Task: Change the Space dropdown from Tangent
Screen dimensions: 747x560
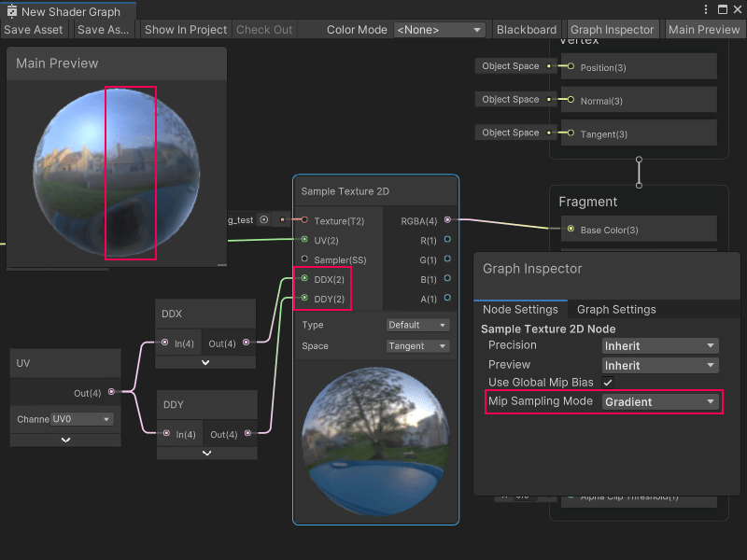Action: 417,345
